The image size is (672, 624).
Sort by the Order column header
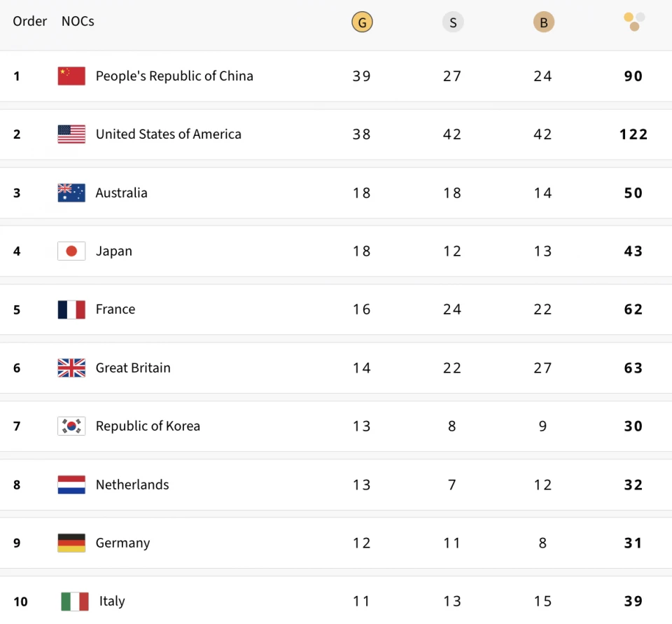point(30,21)
